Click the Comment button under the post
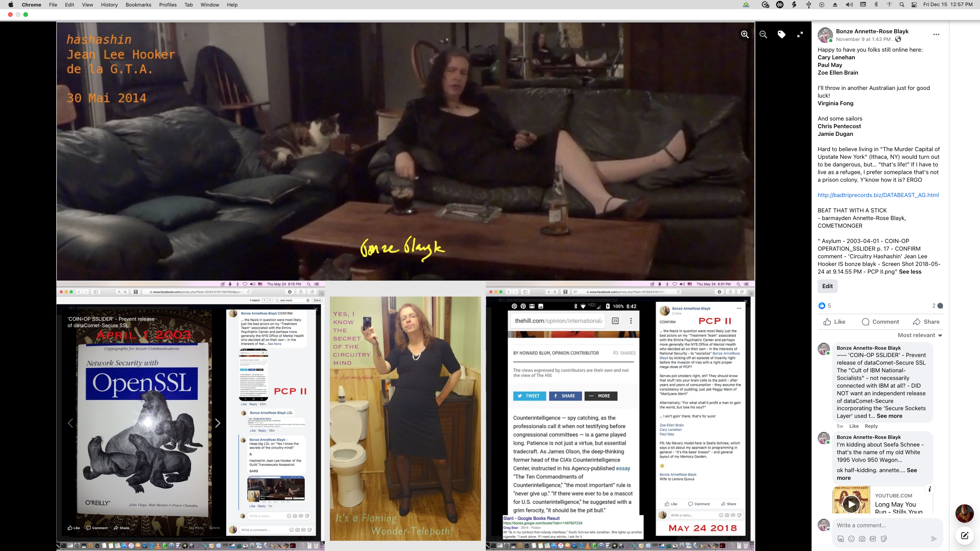The width and height of the screenshot is (980, 551). (x=880, y=322)
